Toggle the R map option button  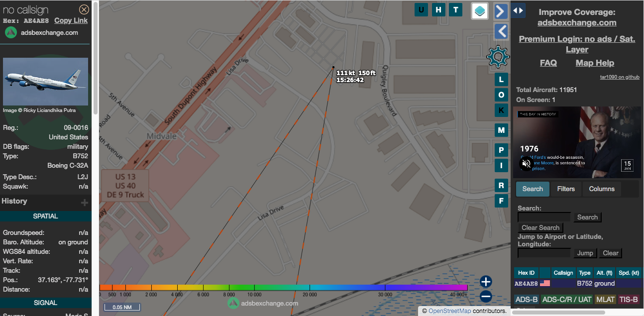pos(501,186)
